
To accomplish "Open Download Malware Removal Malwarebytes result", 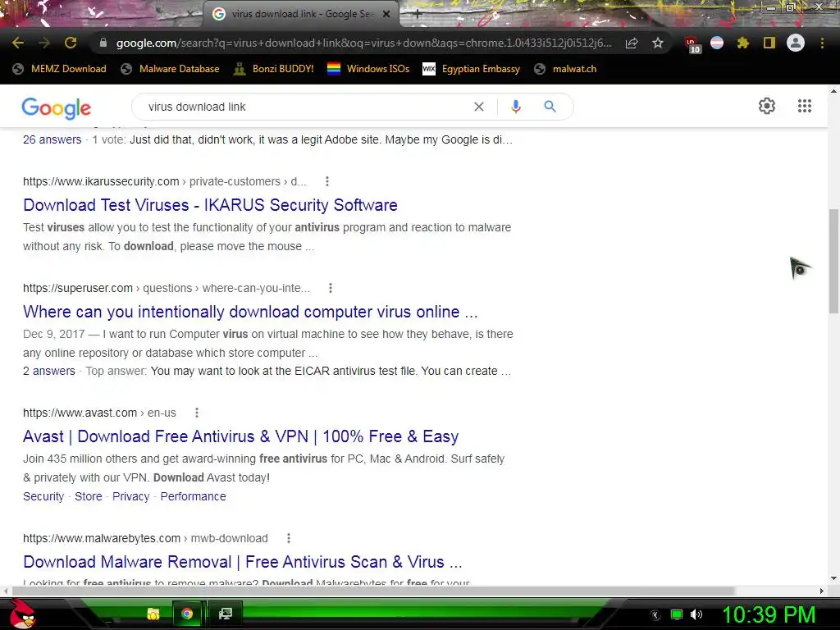I will (242, 562).
